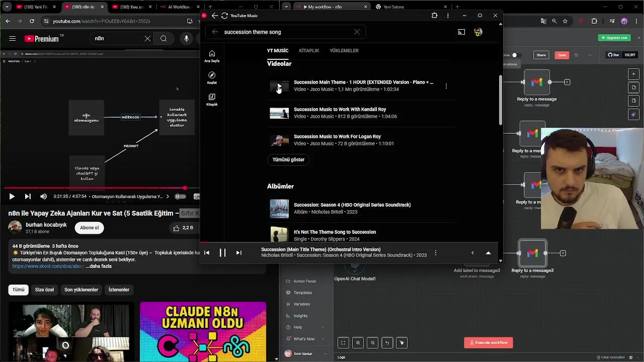Click Execute workflow in n8n
Image resolution: width=644 pixels, height=362 pixels.
pyautogui.click(x=489, y=343)
